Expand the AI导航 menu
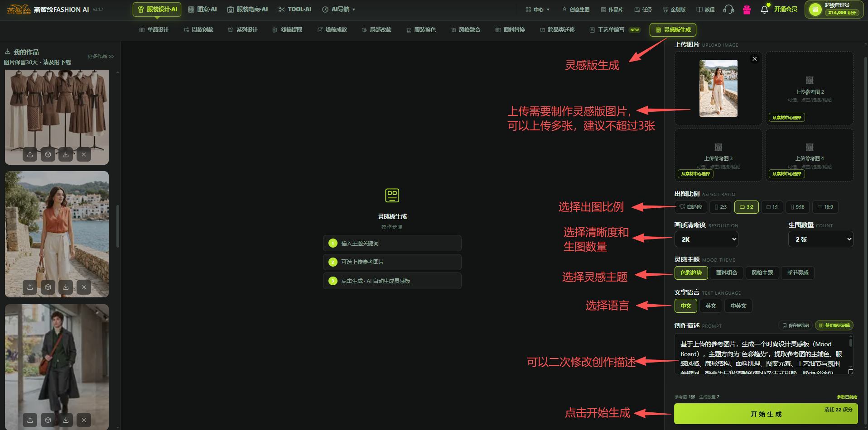Screen dimensions: 868x430 pyautogui.click(x=338, y=10)
